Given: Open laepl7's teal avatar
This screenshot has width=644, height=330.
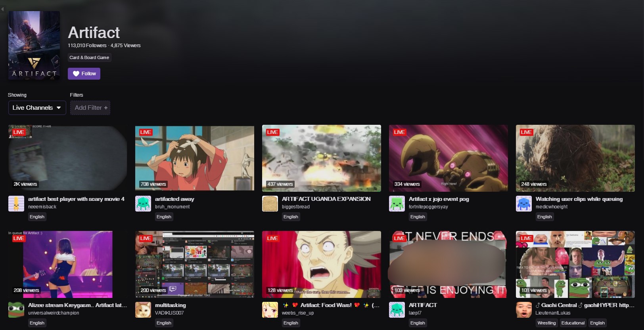Looking at the screenshot, I should click(x=397, y=310).
